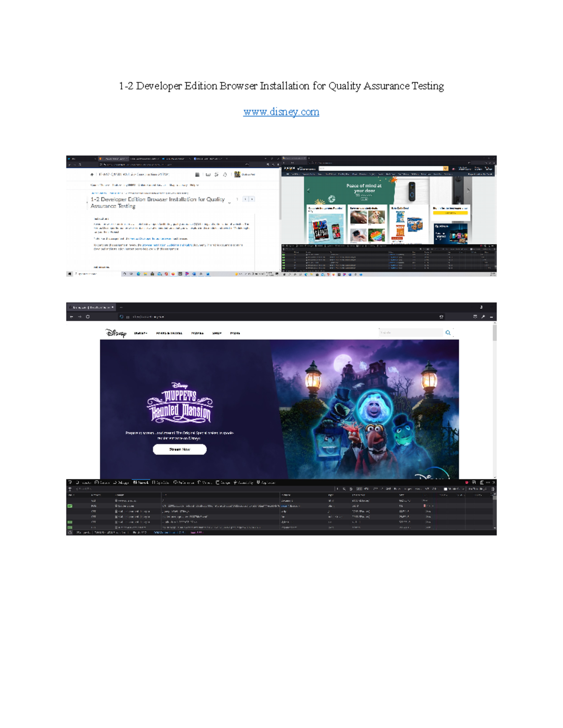This screenshot has height=728, width=563.
Task: Click the browser back arrow
Action: point(71,316)
